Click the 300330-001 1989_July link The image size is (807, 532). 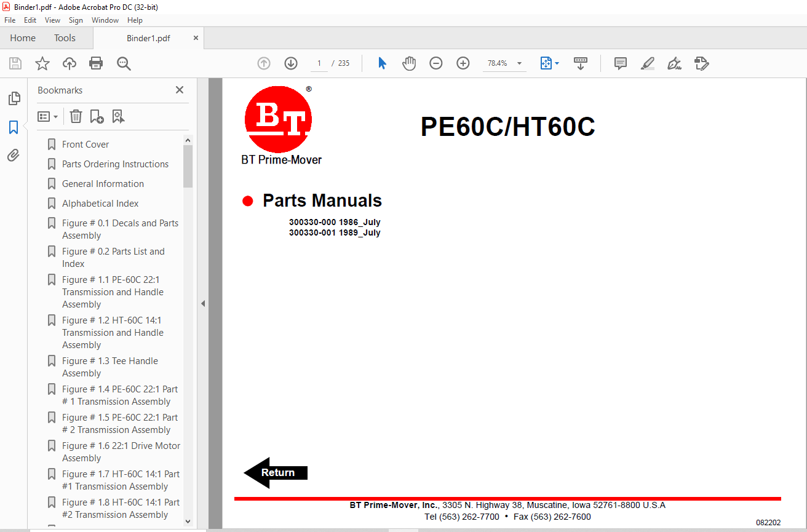[335, 232]
